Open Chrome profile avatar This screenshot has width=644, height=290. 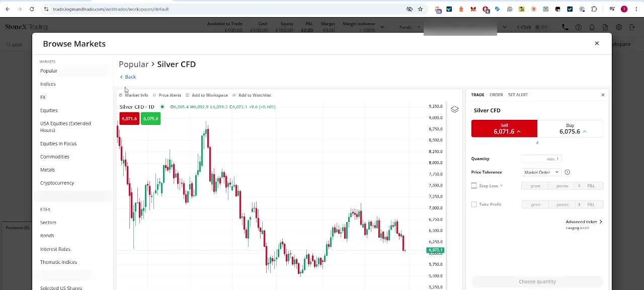(624, 9)
